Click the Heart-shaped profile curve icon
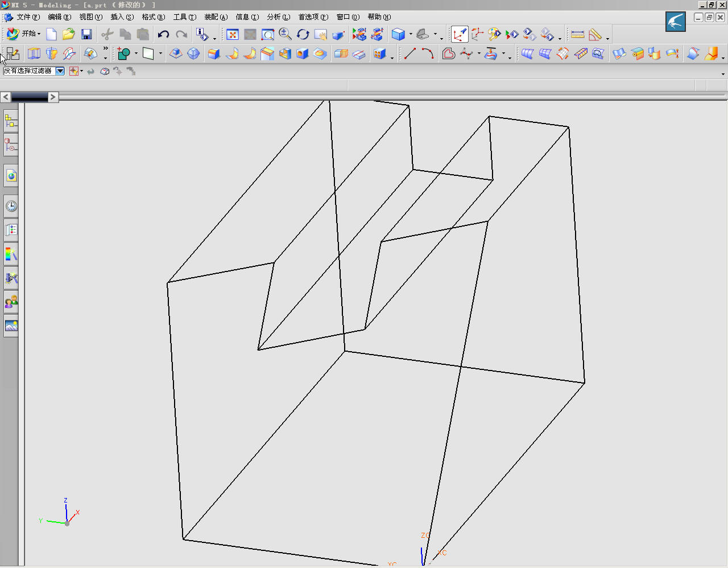The width and height of the screenshot is (728, 568). coord(448,53)
